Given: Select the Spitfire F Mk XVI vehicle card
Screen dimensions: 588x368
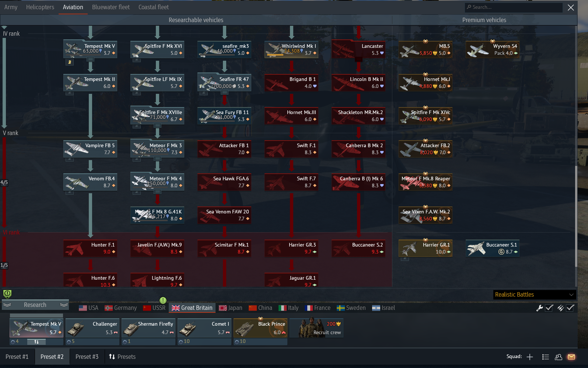Looking at the screenshot, I should (157, 49).
